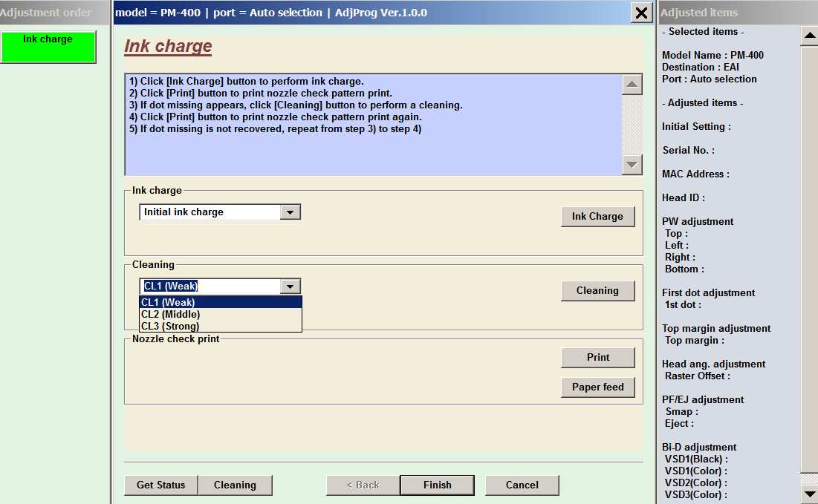The width and height of the screenshot is (818, 504).
Task: Click the Print nozzle check button
Action: point(598,358)
